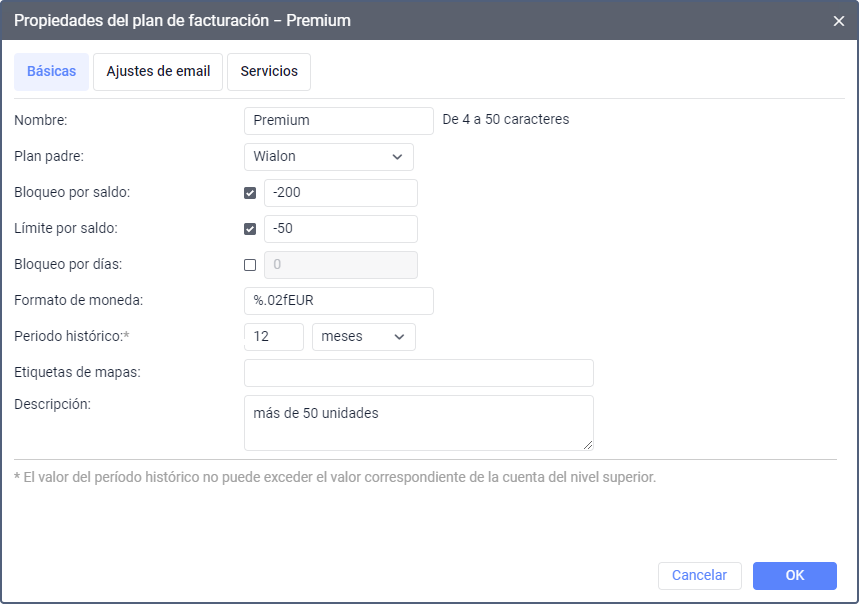Viewport: 859px width, 604px height.
Task: Click the Formato de moneda field
Action: 338,301
